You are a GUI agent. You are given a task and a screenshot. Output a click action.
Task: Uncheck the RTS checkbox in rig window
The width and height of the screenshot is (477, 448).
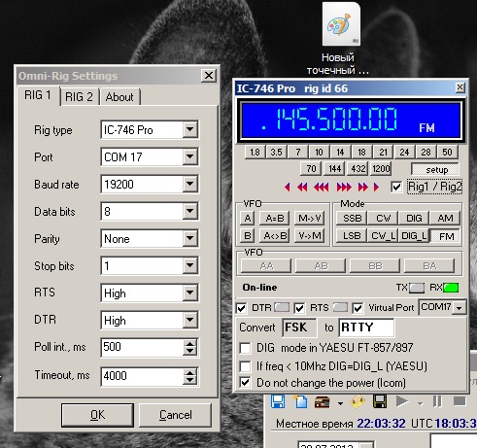point(299,308)
